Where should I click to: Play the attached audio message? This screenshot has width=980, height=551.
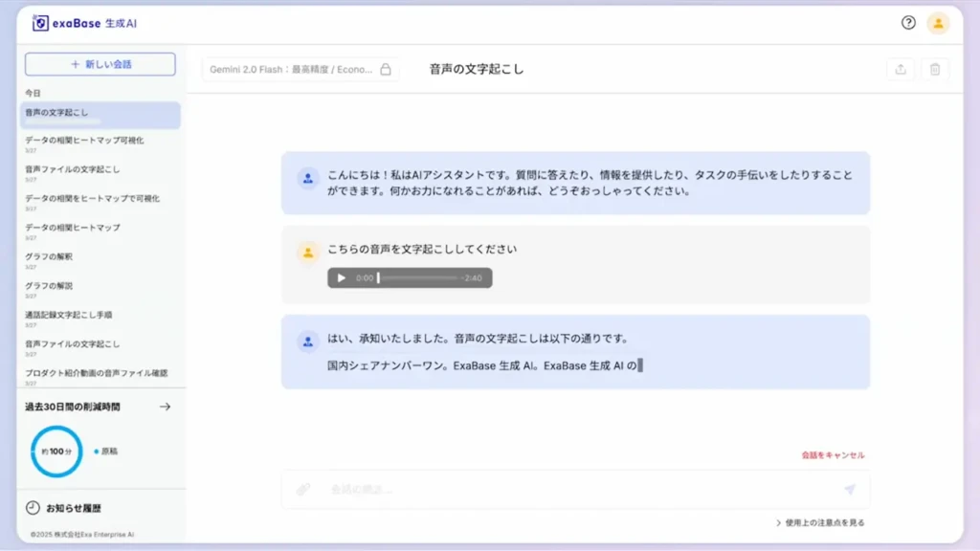click(341, 278)
